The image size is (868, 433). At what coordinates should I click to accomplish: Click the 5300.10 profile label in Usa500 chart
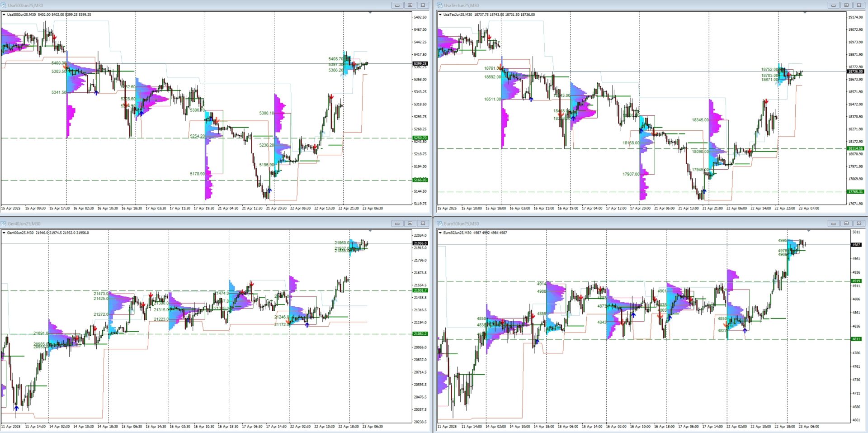point(266,113)
